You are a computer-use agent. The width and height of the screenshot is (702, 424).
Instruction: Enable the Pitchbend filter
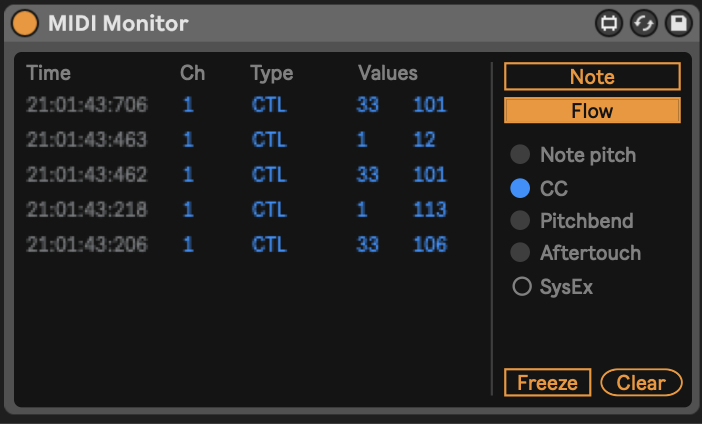(520, 221)
